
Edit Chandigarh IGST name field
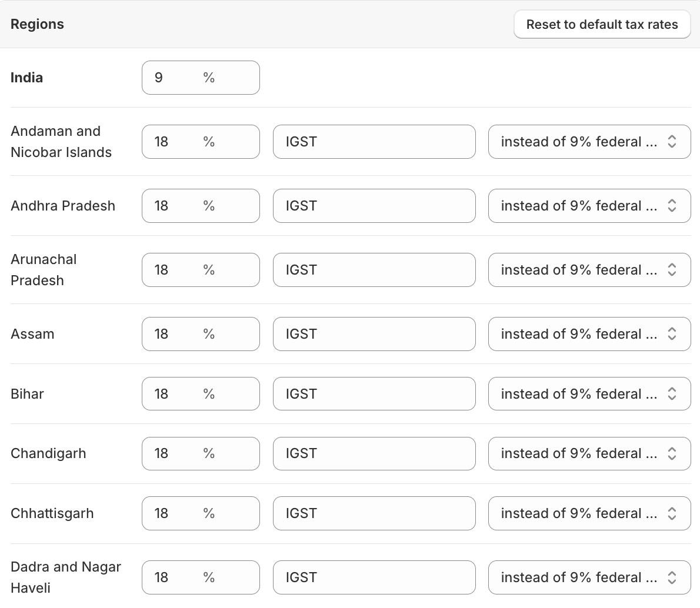point(374,453)
